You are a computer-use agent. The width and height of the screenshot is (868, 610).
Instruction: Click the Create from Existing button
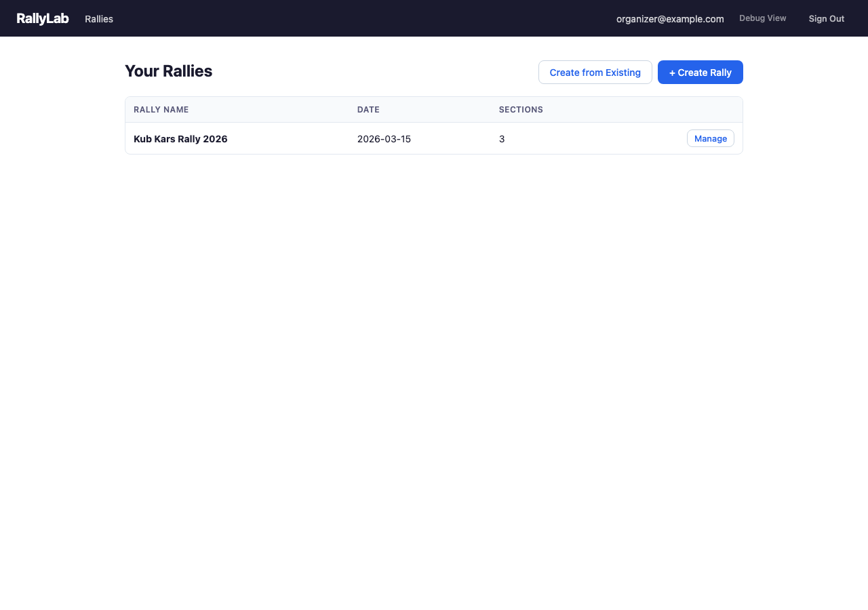[x=595, y=72]
